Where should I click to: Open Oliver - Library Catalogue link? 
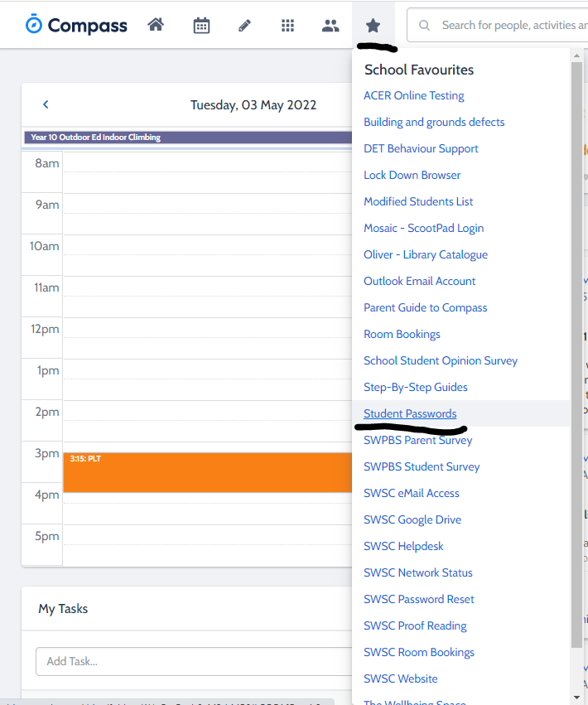[426, 255]
